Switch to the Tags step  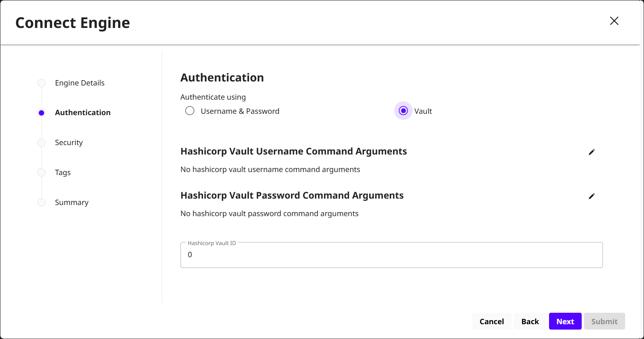click(63, 172)
